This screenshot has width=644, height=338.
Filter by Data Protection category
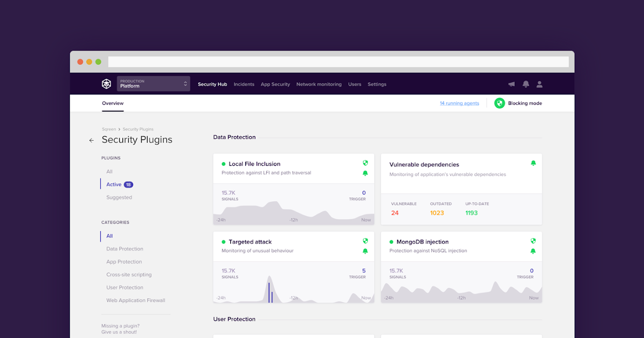tap(125, 249)
